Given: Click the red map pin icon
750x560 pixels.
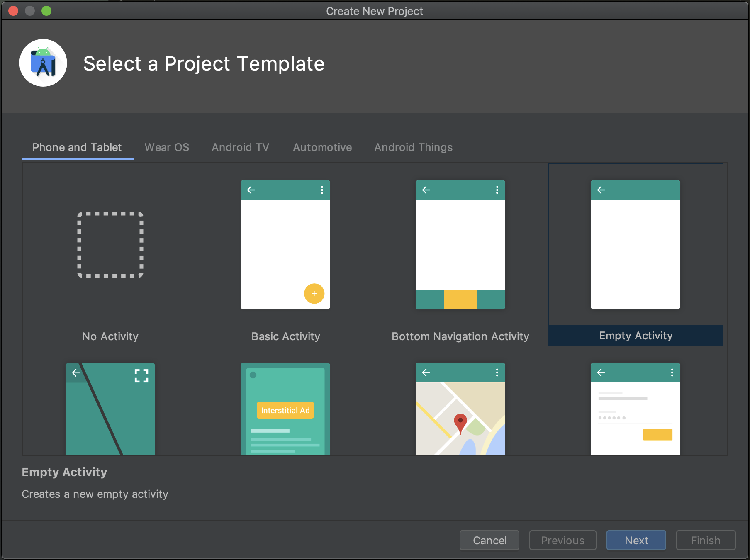Looking at the screenshot, I should point(460,423).
